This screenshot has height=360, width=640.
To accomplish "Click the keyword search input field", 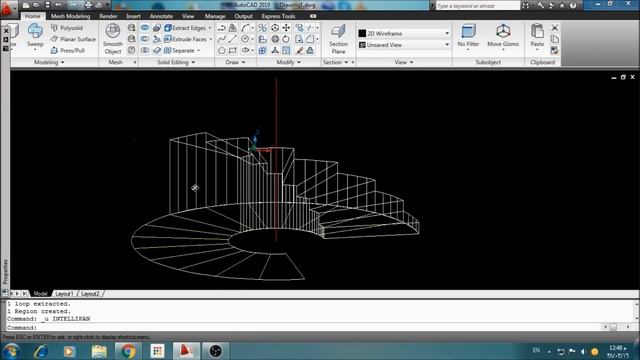I will click(478, 6).
